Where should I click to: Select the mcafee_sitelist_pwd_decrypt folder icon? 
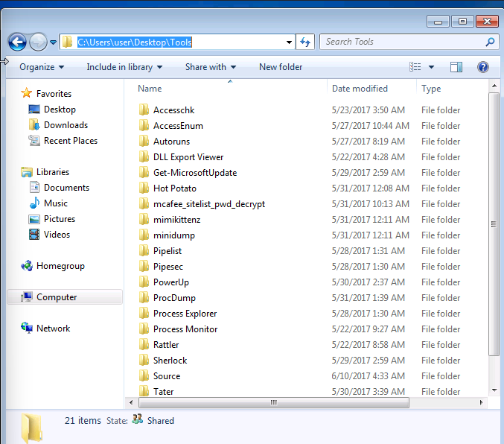[144, 203]
